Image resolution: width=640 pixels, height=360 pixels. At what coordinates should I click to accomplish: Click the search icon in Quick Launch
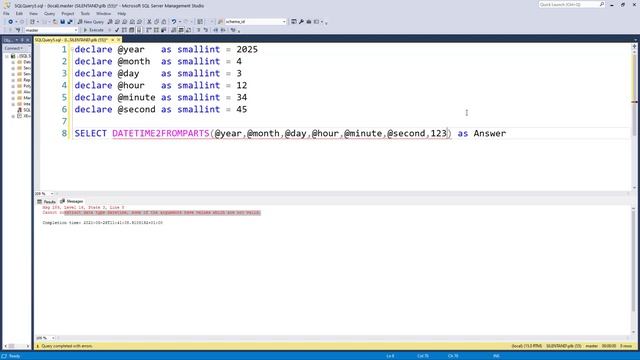click(602, 4)
